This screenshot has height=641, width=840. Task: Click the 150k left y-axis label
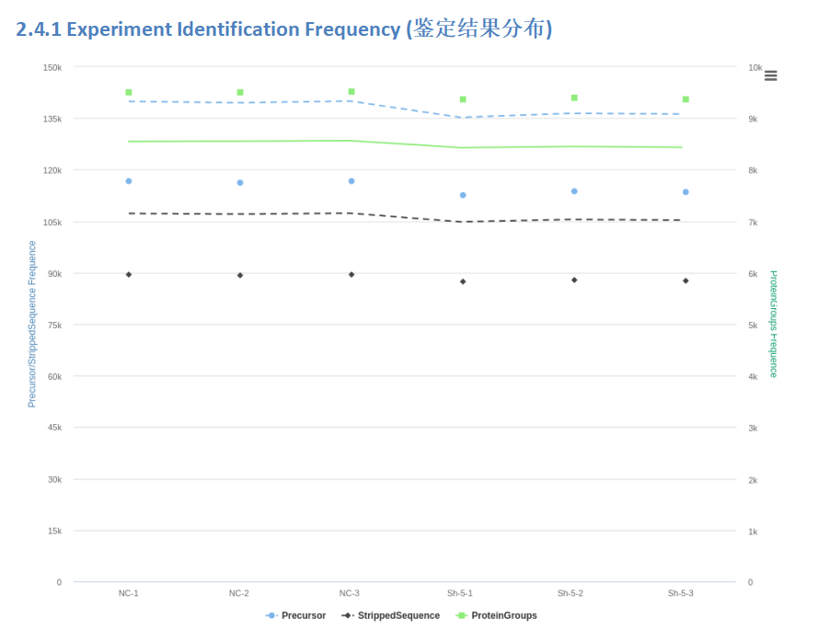tap(52, 67)
